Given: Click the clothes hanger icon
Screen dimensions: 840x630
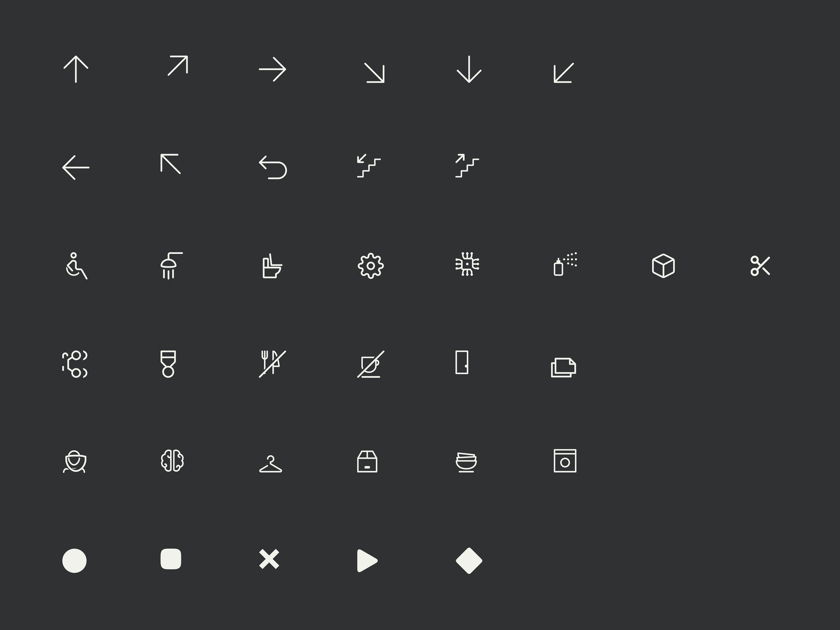Looking at the screenshot, I should [x=270, y=464].
